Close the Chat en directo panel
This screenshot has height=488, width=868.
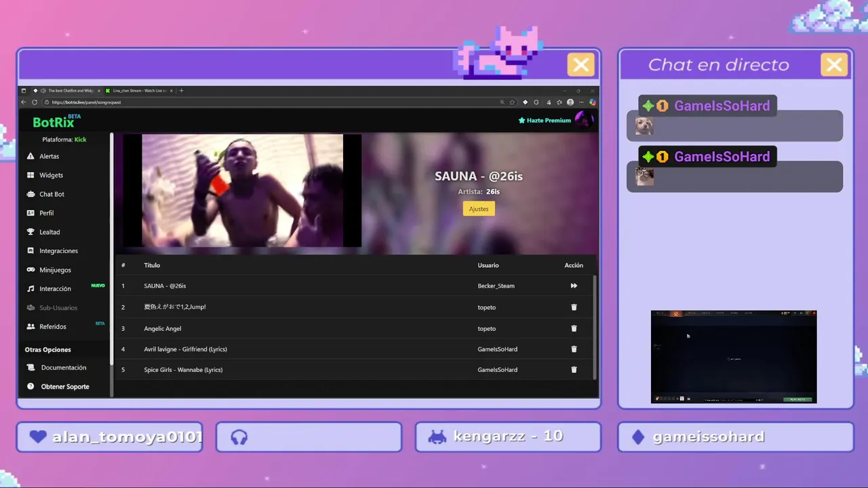(834, 65)
